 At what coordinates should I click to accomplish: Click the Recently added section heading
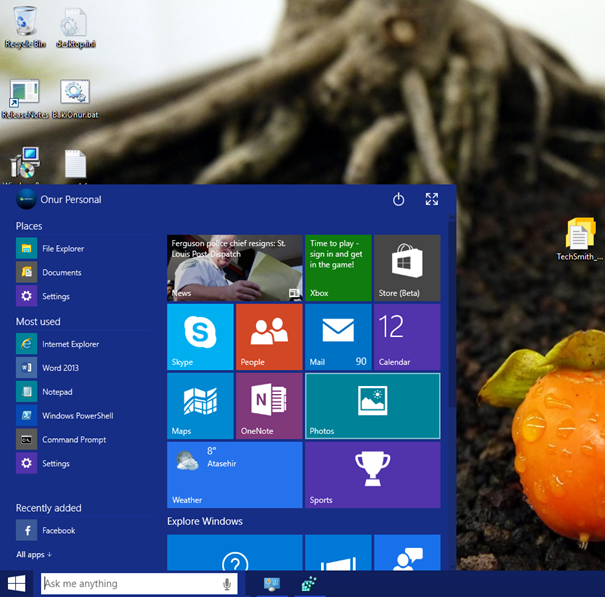(x=49, y=508)
